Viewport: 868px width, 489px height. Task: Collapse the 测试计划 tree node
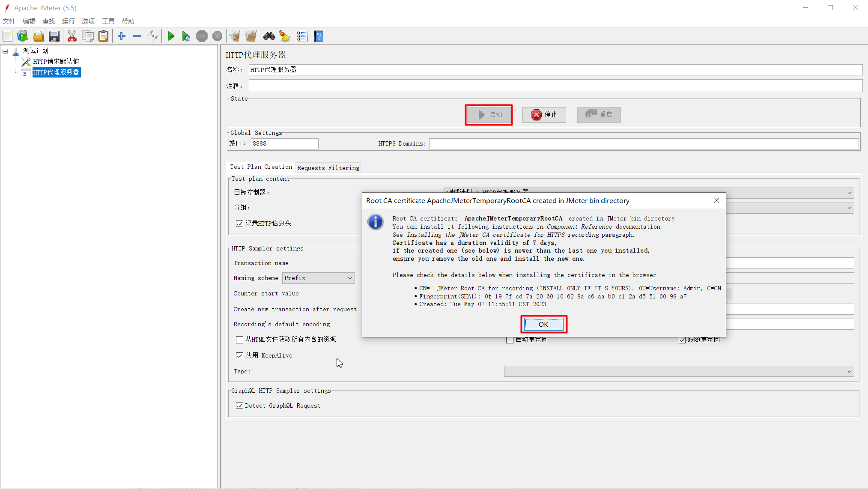tap(6, 51)
